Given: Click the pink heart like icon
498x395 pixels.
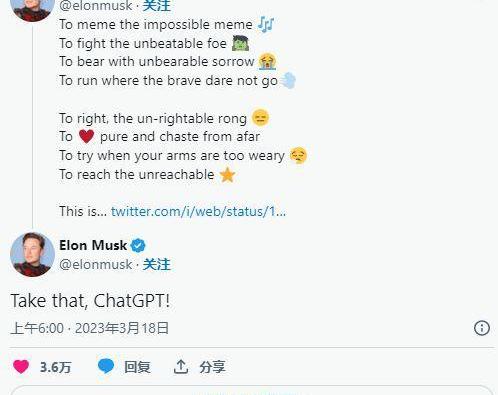Looking at the screenshot, I should pos(21,367).
